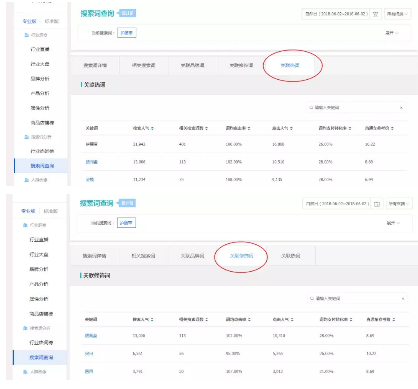Focus the keyword search input above the lower table

coord(358,298)
